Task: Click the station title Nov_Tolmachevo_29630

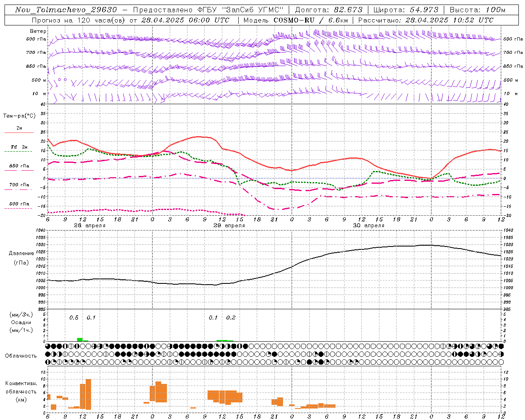Action: coord(66,10)
